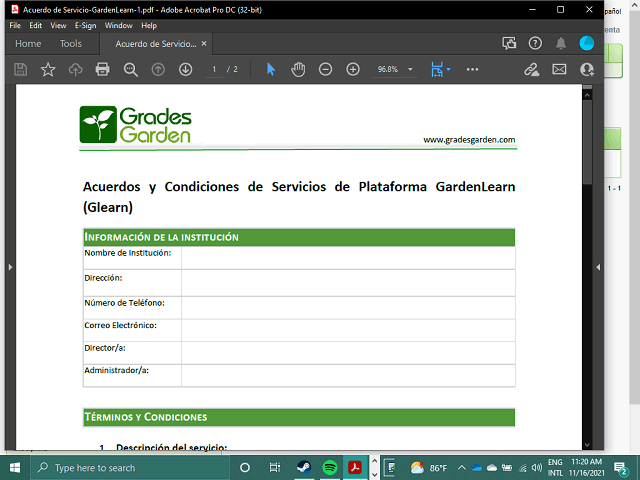Open the account profile avatar

[x=587, y=43]
